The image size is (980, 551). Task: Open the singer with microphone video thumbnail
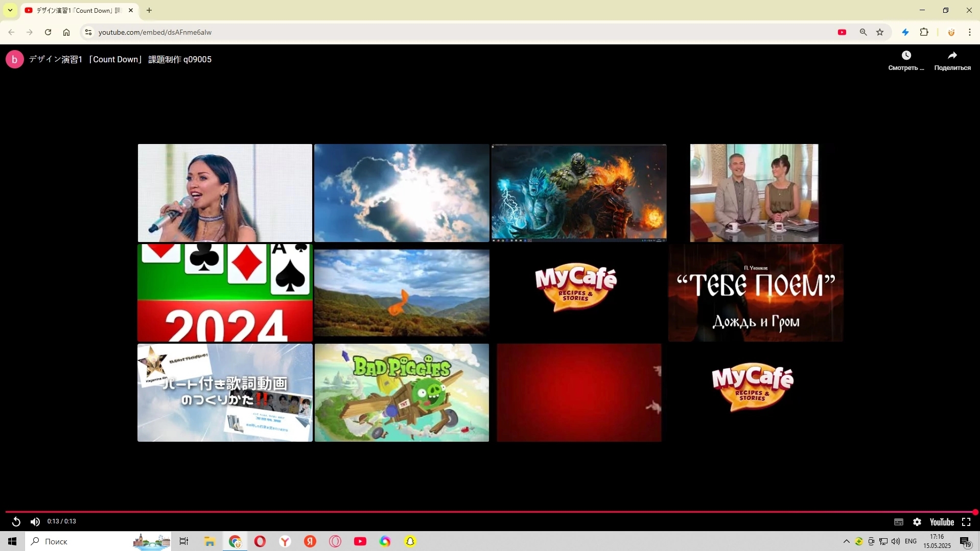click(x=225, y=193)
